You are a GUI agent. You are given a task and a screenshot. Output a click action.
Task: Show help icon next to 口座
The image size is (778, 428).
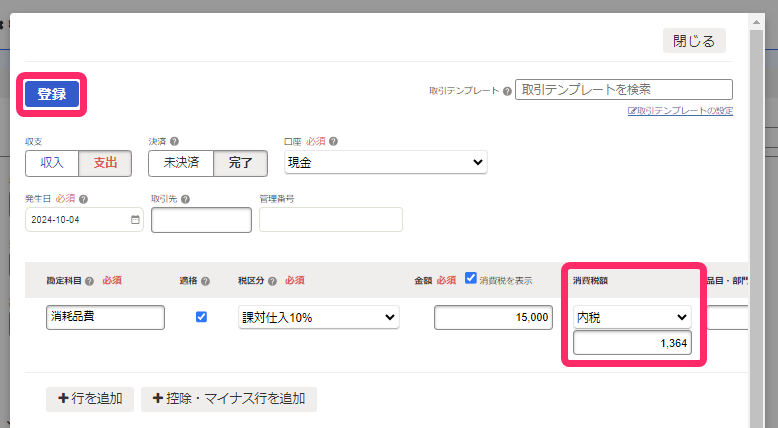pyautogui.click(x=333, y=141)
